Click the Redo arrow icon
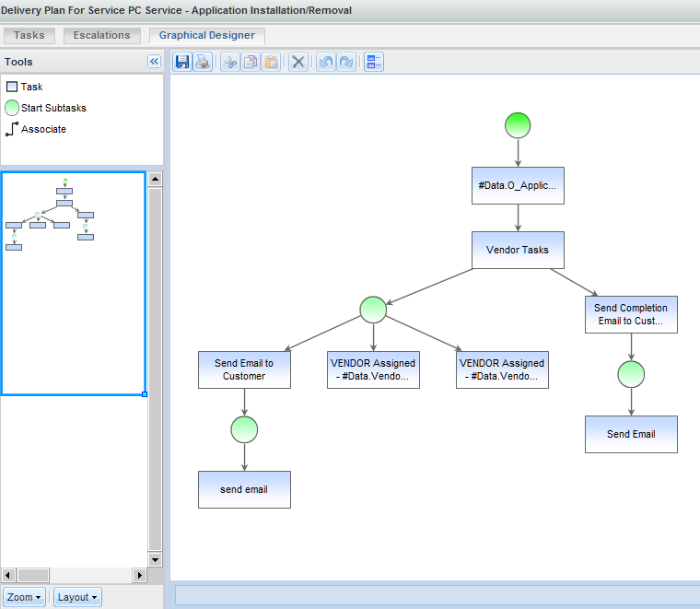 click(x=346, y=62)
